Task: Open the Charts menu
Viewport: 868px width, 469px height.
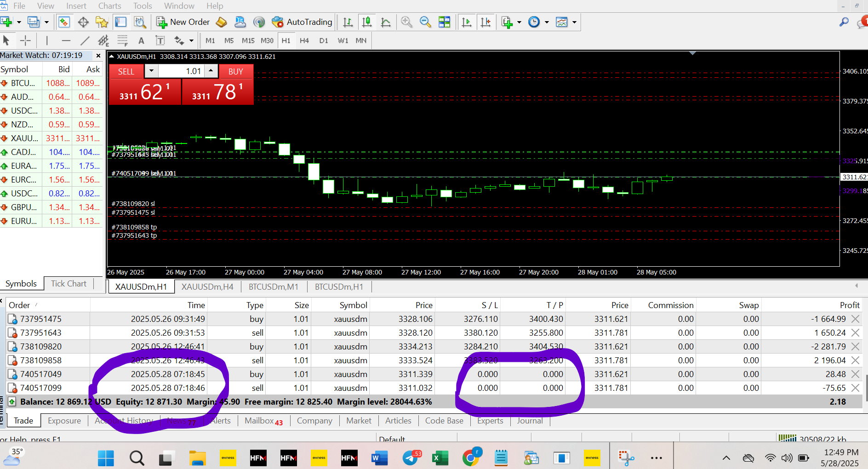Action: 109,6
